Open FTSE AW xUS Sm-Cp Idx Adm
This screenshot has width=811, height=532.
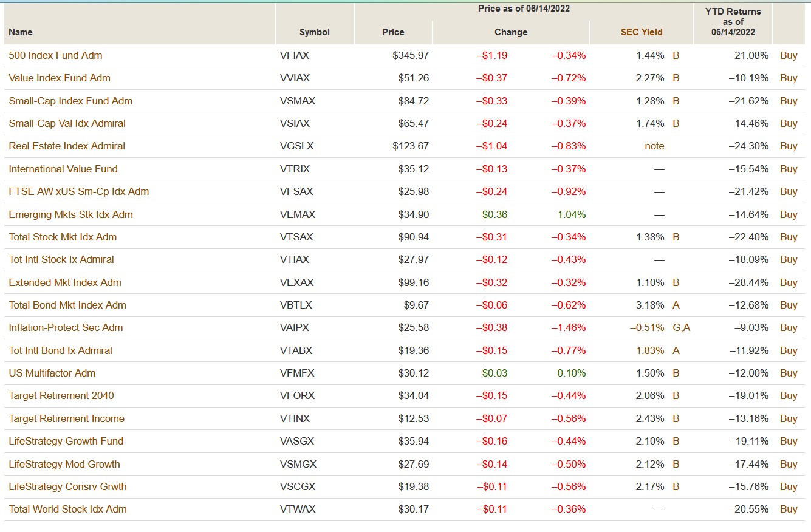tap(79, 191)
